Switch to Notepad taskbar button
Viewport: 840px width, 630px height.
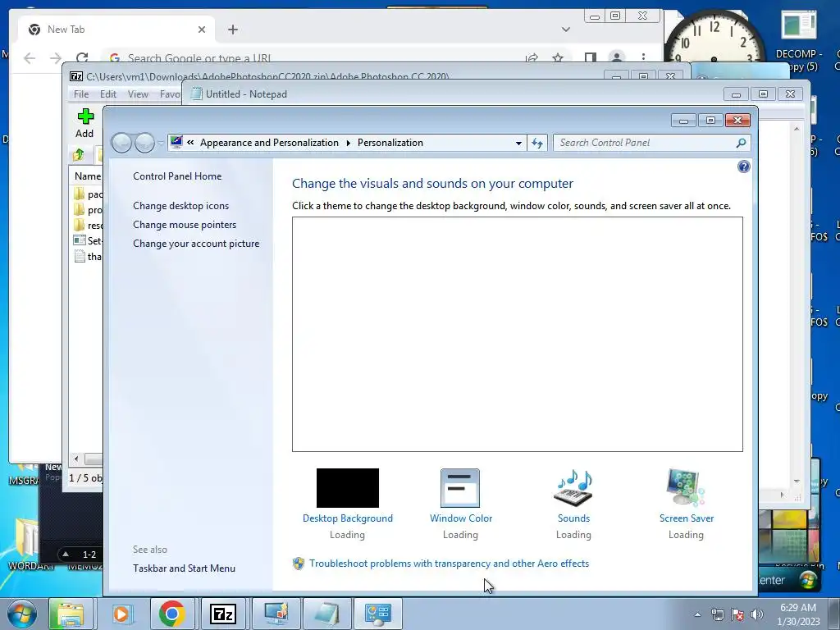click(x=326, y=614)
